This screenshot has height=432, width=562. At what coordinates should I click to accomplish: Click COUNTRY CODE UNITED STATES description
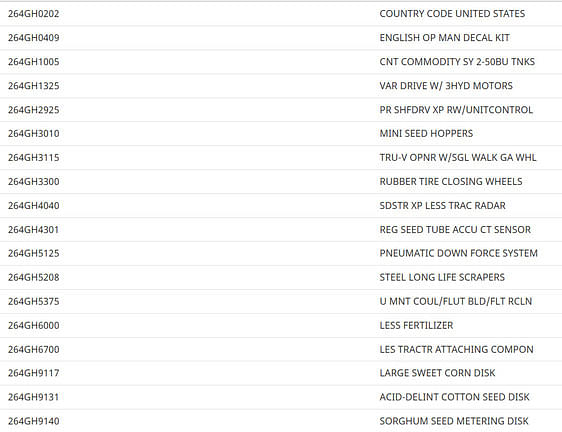(452, 14)
